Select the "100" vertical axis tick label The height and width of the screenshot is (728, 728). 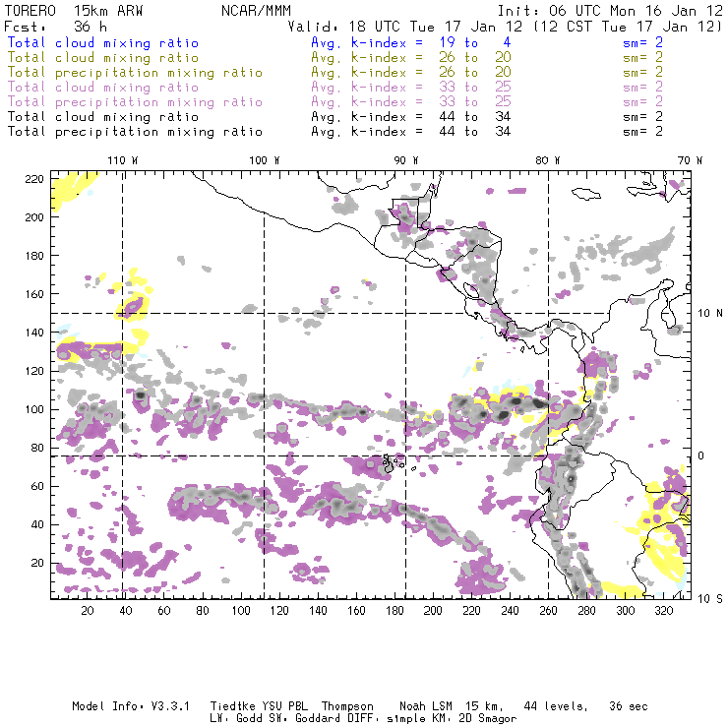[x=33, y=409]
